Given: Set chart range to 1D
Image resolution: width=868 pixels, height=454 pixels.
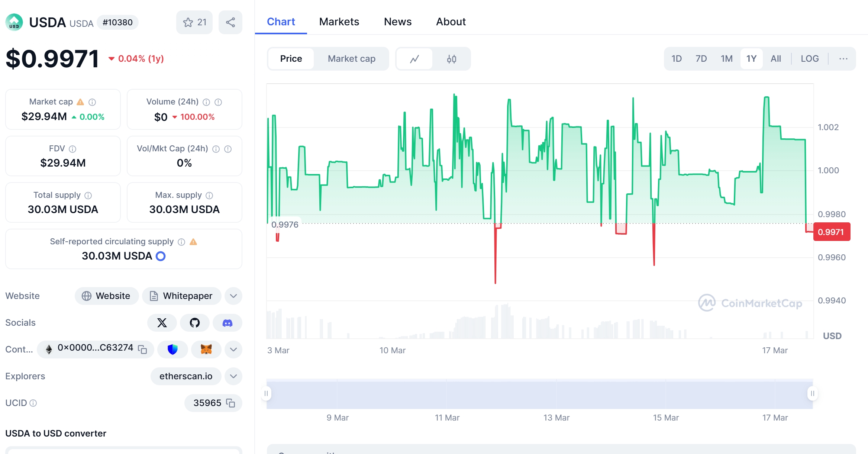Looking at the screenshot, I should click(677, 59).
